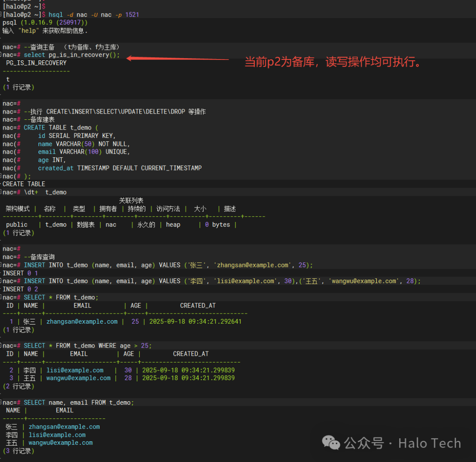Click the "架构模式" column header
The height and width of the screenshot is (462, 476).
coord(18,209)
